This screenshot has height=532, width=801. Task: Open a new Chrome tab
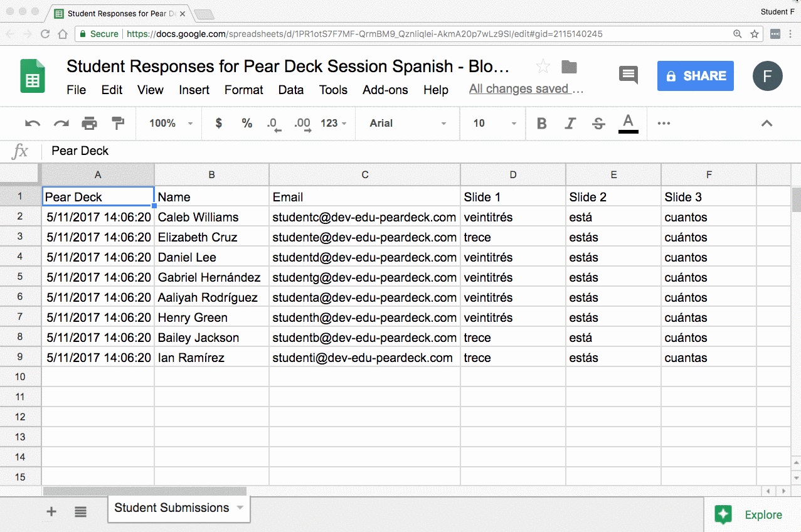(x=204, y=14)
